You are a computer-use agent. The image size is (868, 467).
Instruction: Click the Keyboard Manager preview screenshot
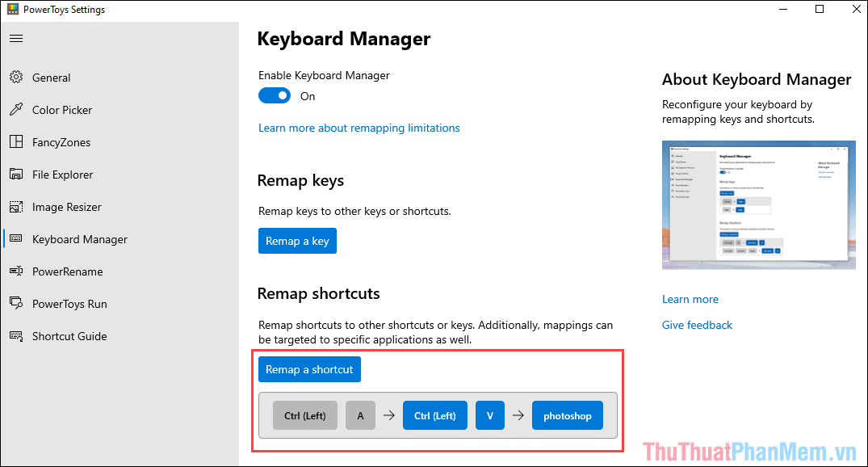[757, 204]
